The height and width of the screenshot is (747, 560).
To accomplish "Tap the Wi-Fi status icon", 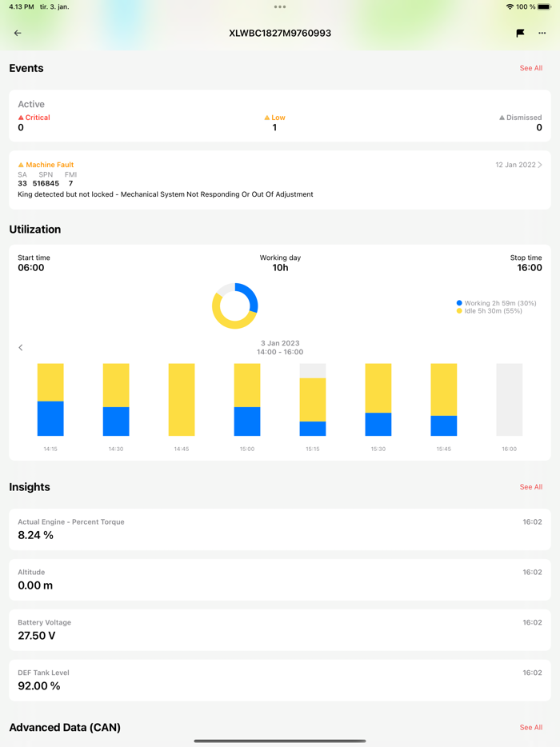I will [510, 6].
